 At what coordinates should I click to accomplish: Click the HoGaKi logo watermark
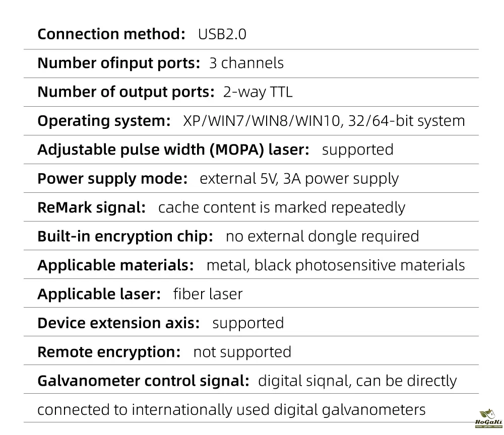[486, 418]
